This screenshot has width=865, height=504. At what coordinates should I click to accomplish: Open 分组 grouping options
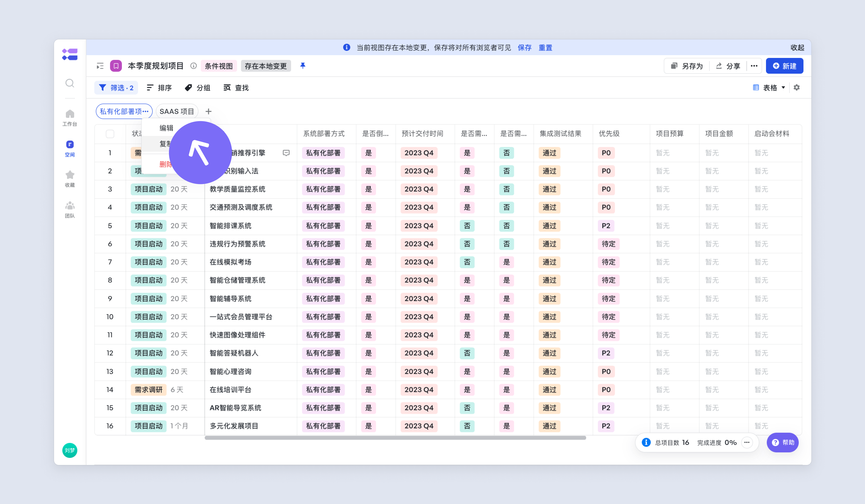point(197,88)
